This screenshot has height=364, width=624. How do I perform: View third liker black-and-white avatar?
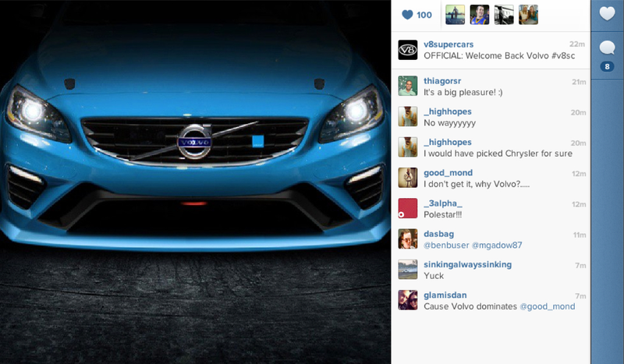pyautogui.click(x=504, y=15)
